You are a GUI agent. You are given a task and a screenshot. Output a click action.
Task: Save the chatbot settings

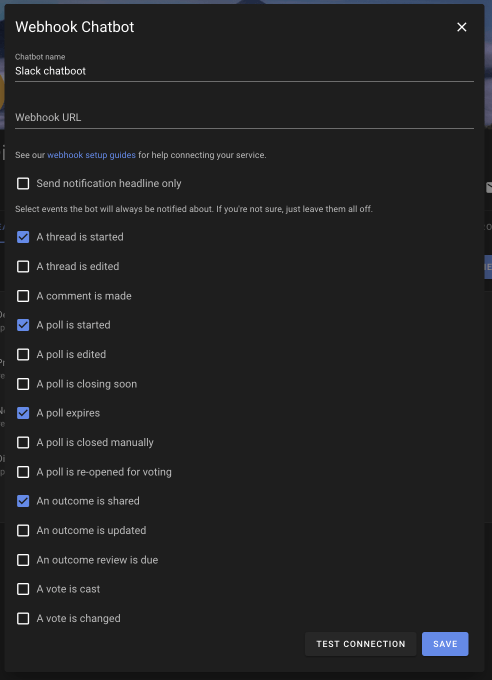[x=445, y=644]
